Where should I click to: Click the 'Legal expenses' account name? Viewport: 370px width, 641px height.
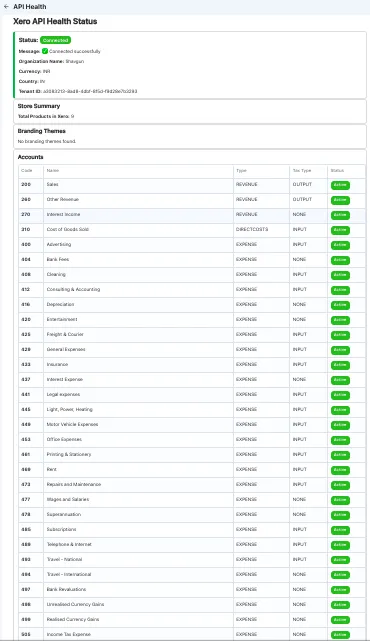tap(63, 394)
